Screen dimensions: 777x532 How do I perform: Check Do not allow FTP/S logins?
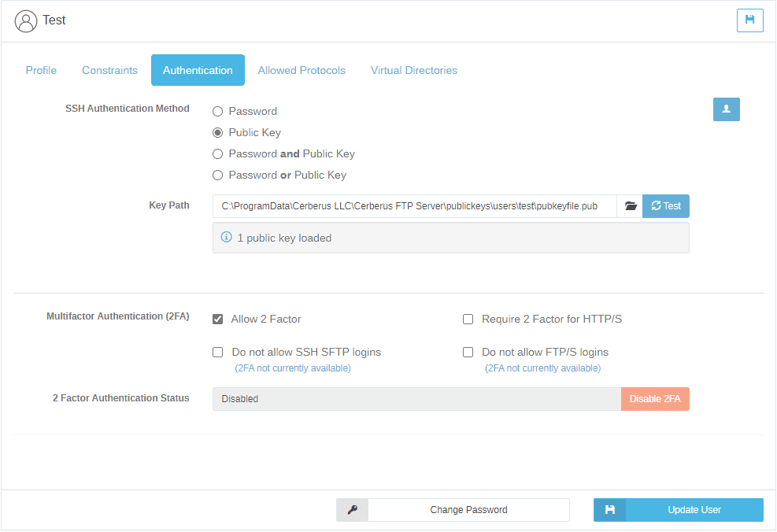click(x=468, y=352)
